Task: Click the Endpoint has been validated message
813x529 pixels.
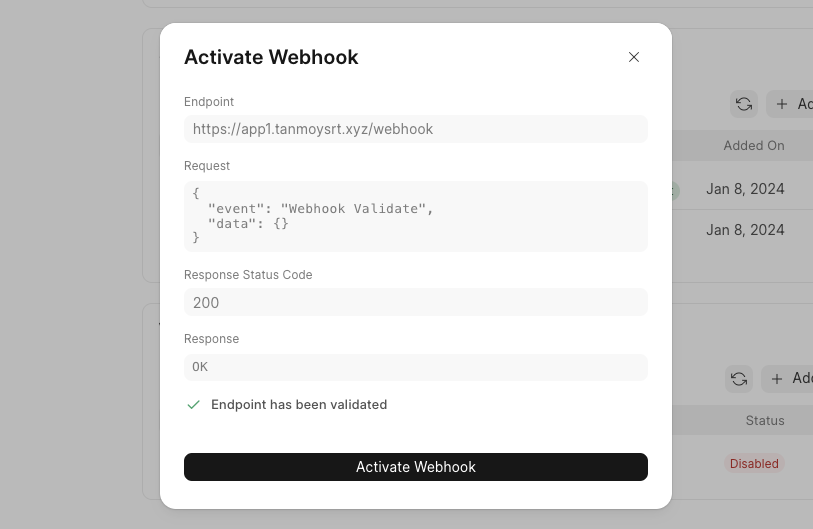Action: [x=299, y=405]
